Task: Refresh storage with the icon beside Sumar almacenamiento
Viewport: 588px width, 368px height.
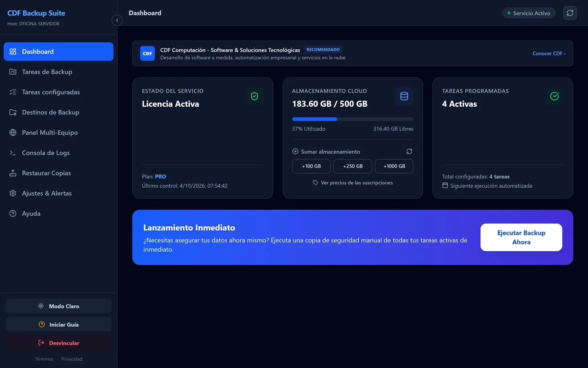Action: point(409,151)
